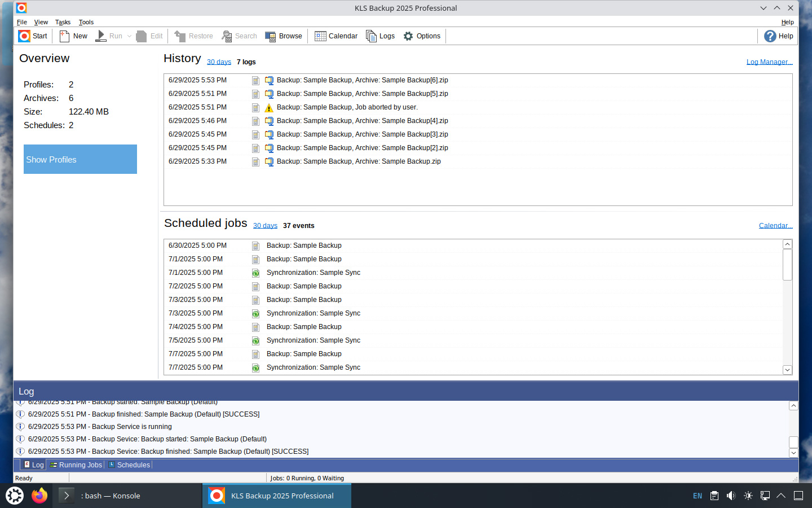Image resolution: width=812 pixels, height=508 pixels.
Task: Open the Calendar toolbar button
Action: (x=336, y=36)
